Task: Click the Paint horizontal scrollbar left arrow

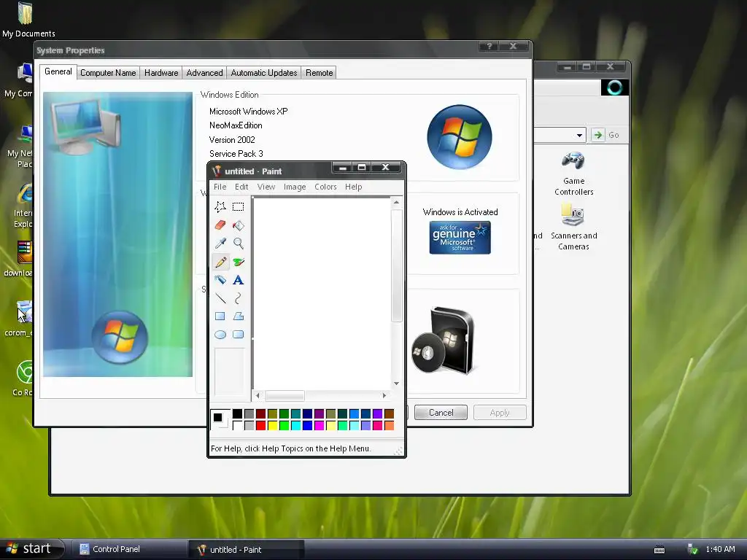Action: click(x=258, y=395)
